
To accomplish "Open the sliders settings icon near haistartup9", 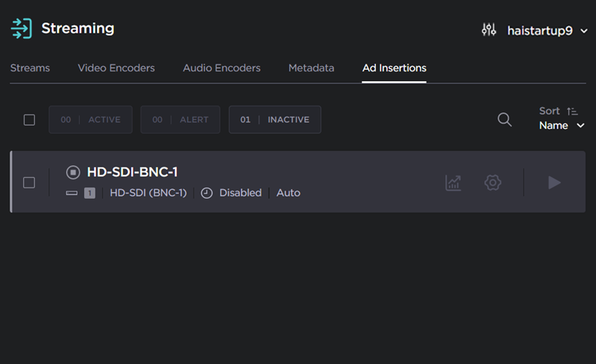I will click(489, 30).
